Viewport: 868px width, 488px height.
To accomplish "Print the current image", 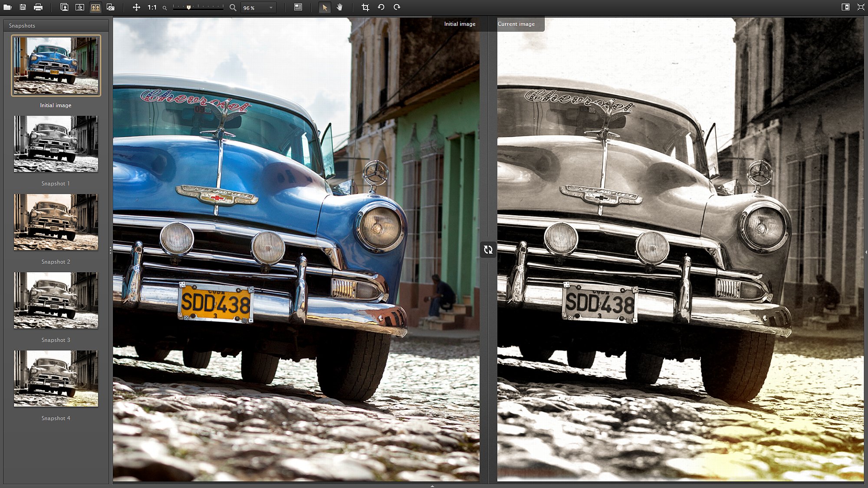I will tap(38, 7).
